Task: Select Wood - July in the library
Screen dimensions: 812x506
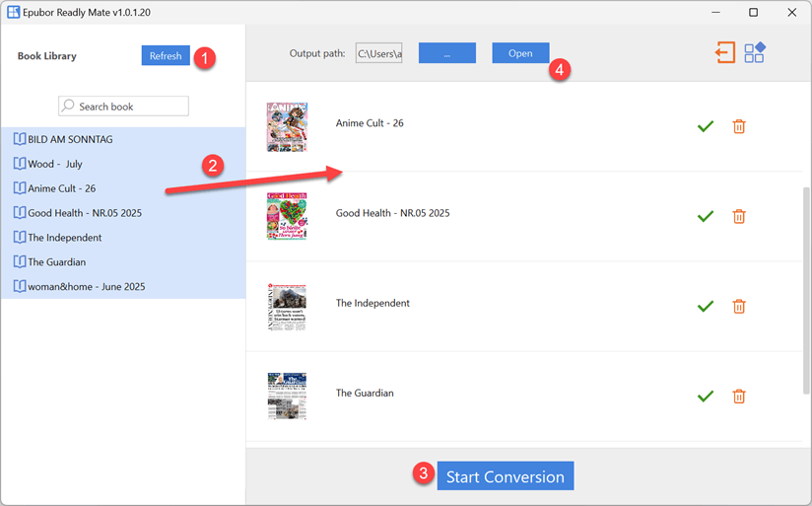Action: click(123, 164)
